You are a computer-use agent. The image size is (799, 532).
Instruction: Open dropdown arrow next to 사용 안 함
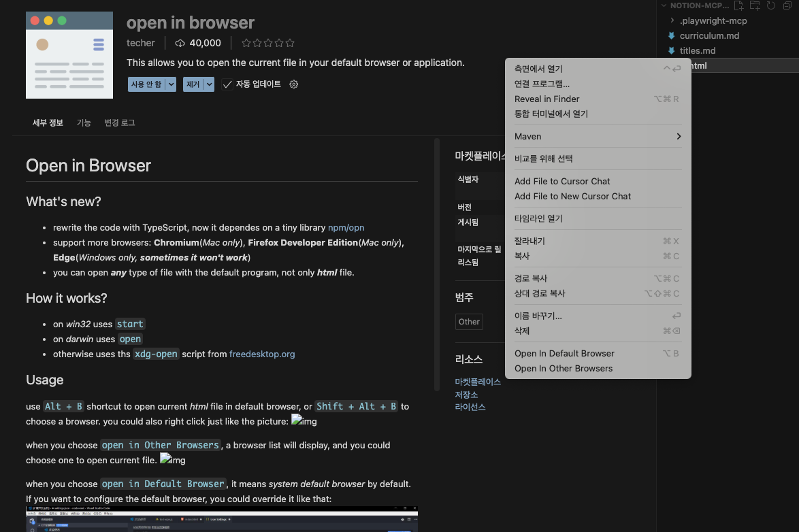tap(172, 84)
